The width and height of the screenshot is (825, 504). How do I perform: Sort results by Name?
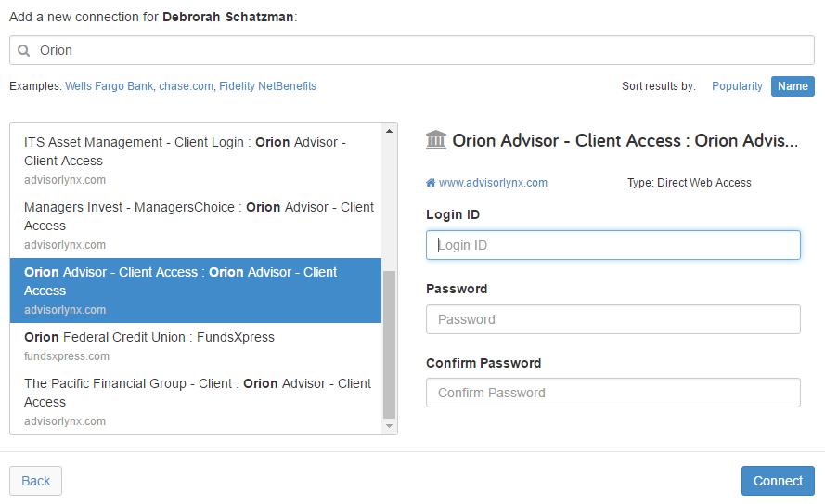793,86
